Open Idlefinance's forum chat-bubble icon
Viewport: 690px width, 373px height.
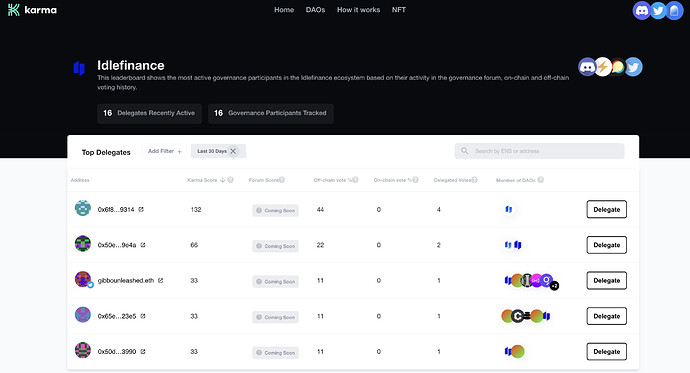[x=618, y=67]
